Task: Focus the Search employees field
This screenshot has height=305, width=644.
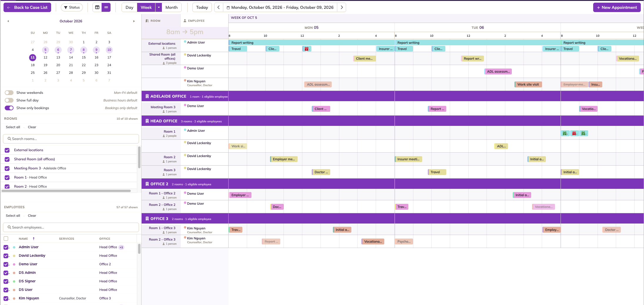Action: [71, 227]
